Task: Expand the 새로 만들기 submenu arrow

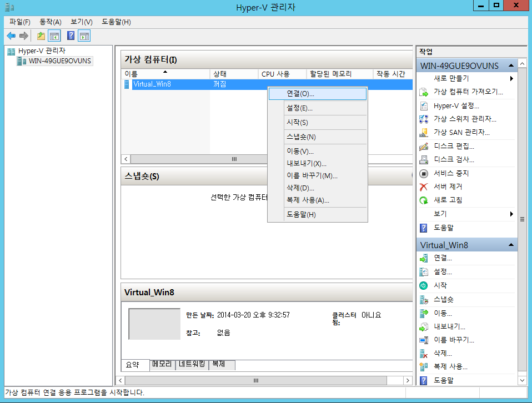Action: [x=511, y=79]
